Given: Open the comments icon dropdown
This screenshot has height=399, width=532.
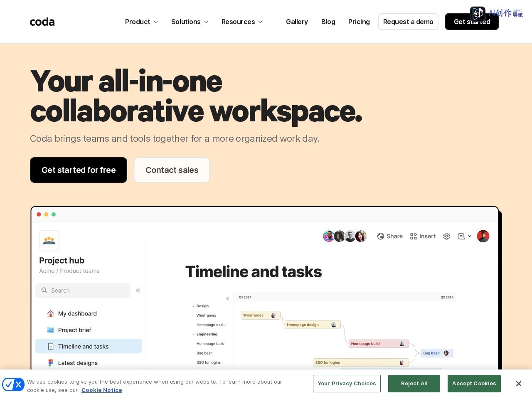Looking at the screenshot, I should point(464,236).
